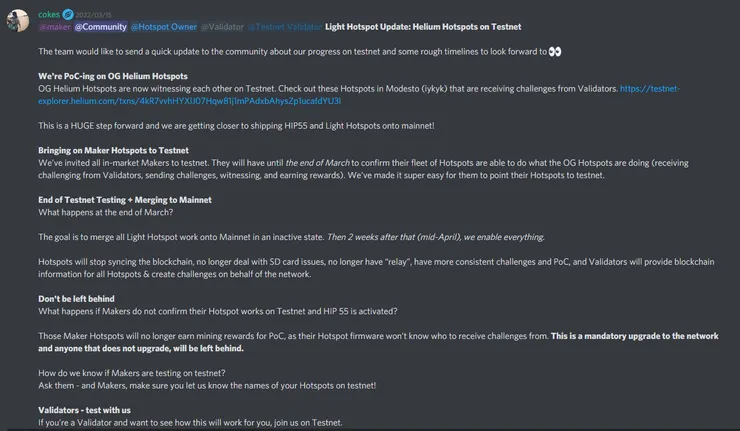The width and height of the screenshot is (740, 431).
Task: Click the Validators - test with us heading
Action: tap(84, 410)
